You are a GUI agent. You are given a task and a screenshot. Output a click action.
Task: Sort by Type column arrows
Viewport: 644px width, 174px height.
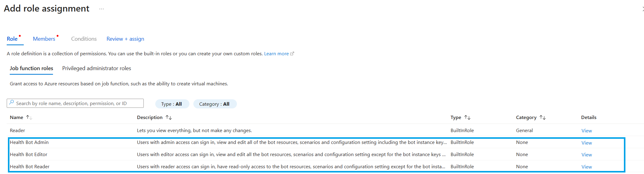(467, 118)
